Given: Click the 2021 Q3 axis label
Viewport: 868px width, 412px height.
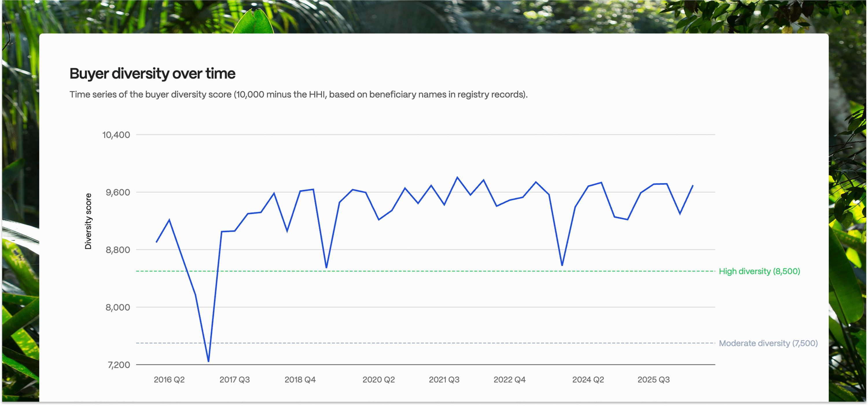Looking at the screenshot, I should pos(444,380).
